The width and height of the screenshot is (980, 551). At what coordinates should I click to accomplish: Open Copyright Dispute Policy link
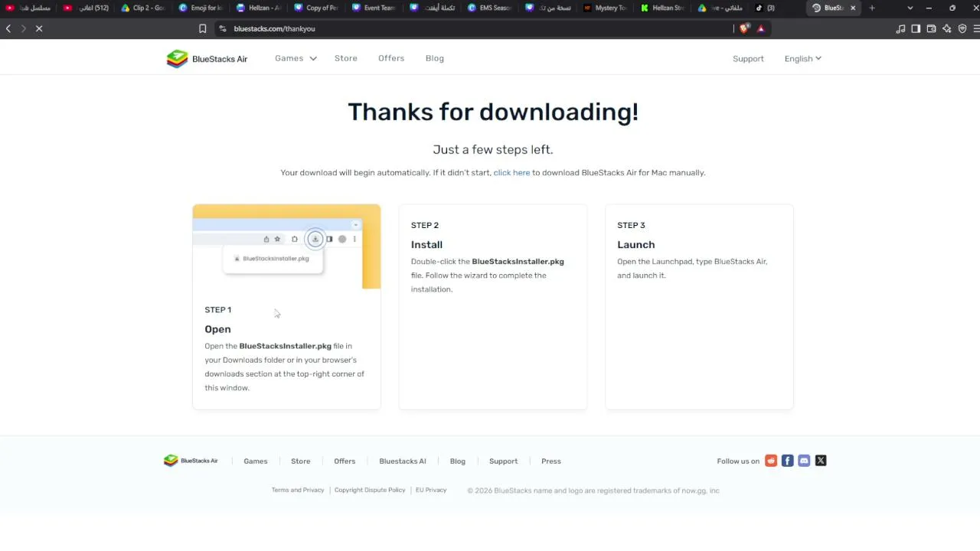click(x=370, y=490)
